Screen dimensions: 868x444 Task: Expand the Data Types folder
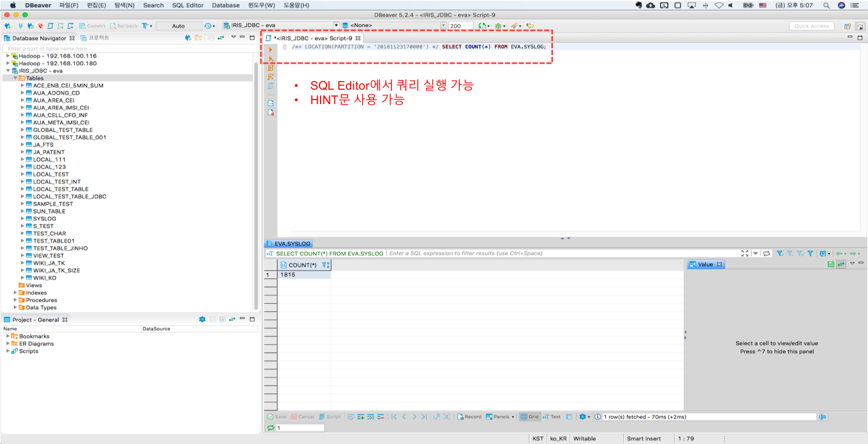tap(15, 308)
